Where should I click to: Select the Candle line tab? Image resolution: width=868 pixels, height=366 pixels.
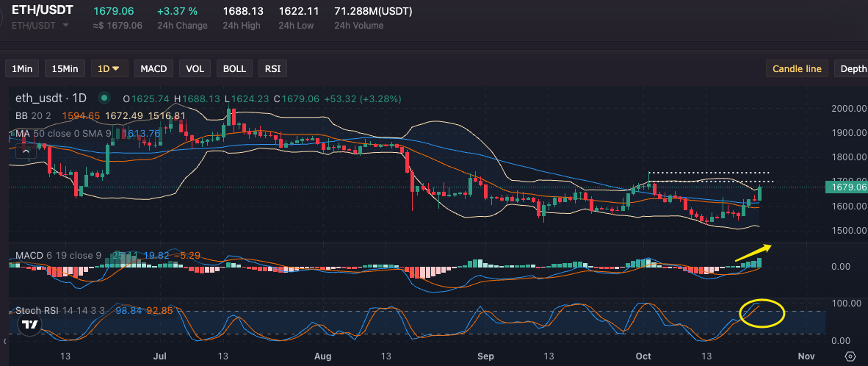797,68
